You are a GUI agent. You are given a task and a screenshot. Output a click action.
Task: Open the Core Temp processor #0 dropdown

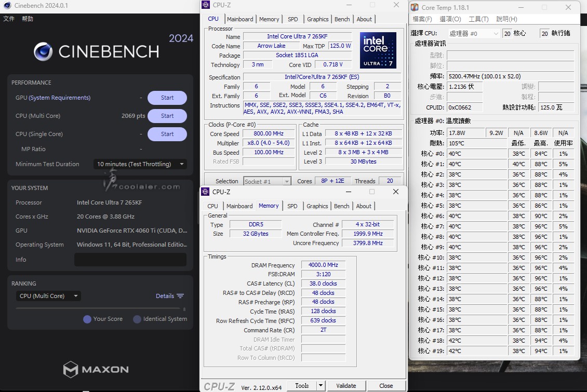click(474, 34)
